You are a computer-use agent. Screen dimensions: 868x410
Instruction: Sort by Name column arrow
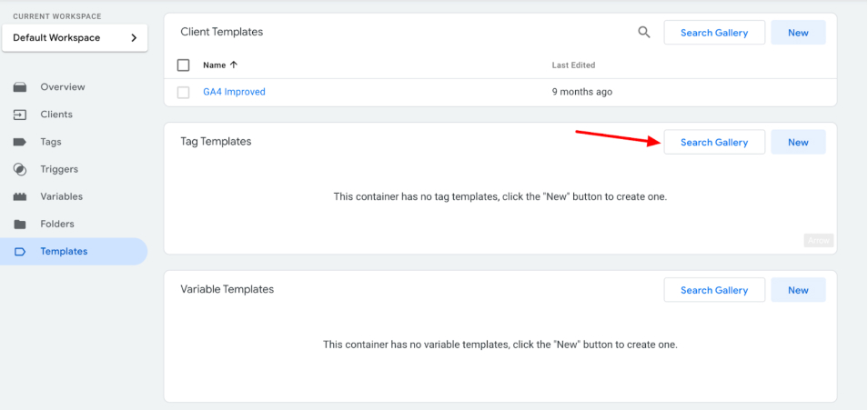pyautogui.click(x=234, y=65)
